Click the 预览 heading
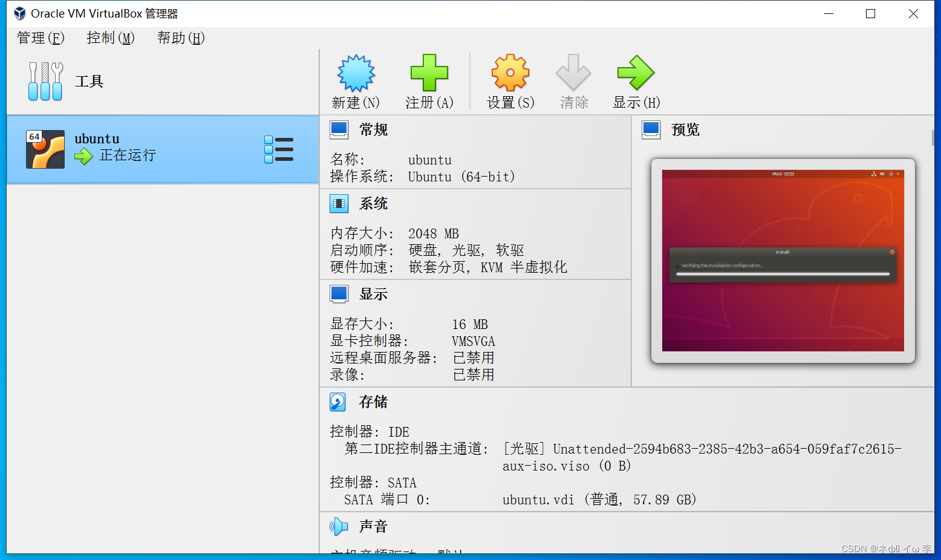 (686, 130)
